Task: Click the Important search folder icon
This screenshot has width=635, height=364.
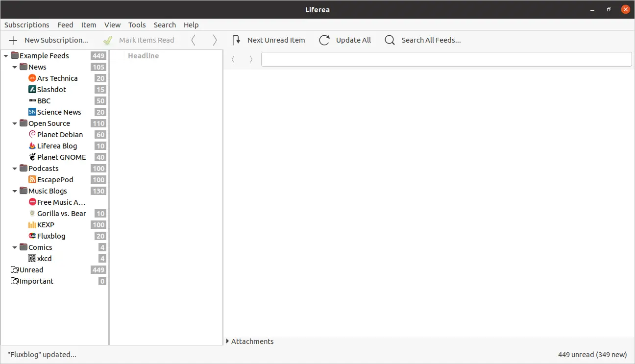Action: coord(15,281)
